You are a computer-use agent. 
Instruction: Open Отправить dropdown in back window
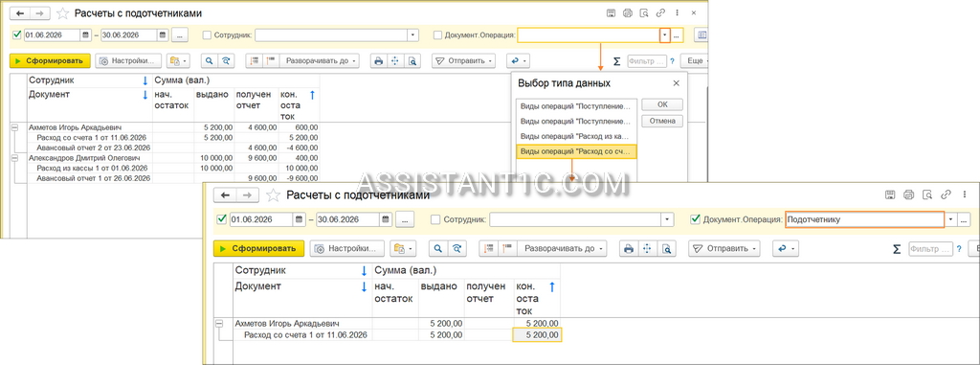pos(464,60)
